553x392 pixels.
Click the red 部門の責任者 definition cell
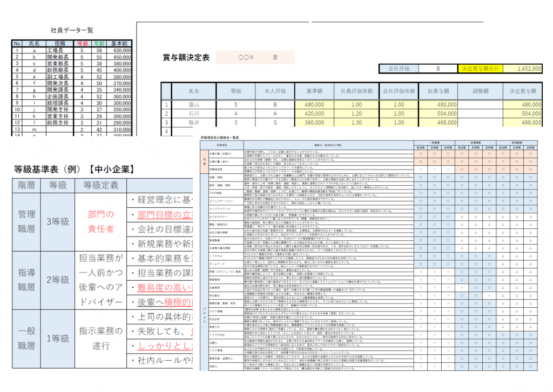(101, 221)
